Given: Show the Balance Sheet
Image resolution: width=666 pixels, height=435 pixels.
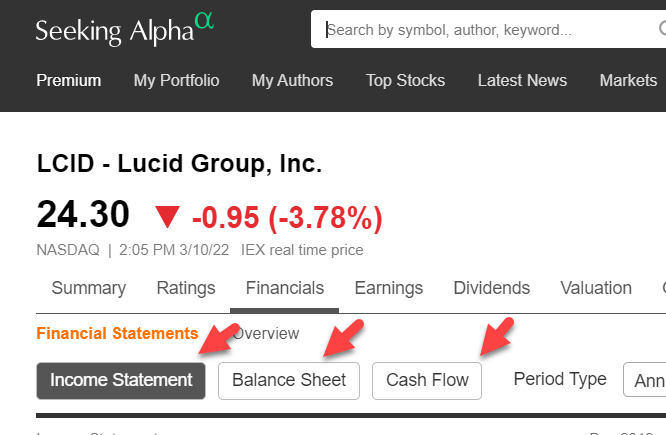Looking at the screenshot, I should 289,380.
